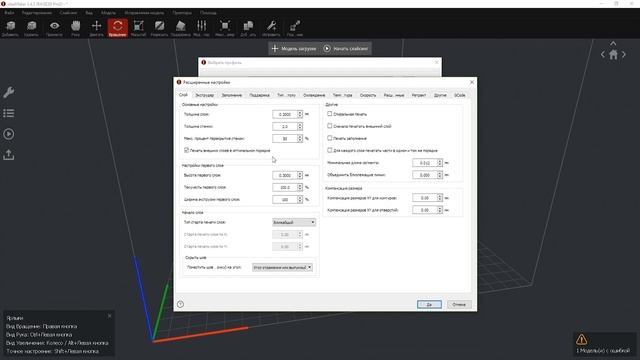Click the Delete model cube icon

[x=31, y=26]
